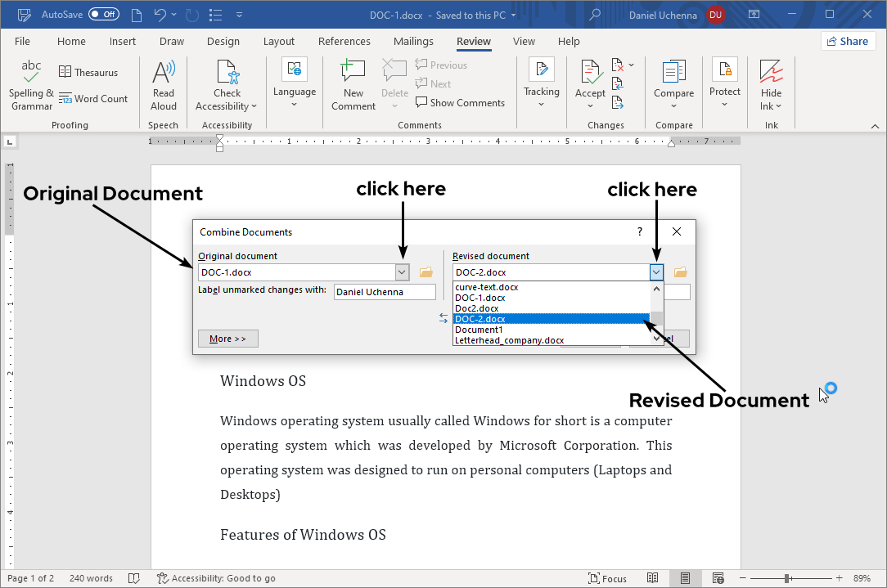Toggle the AutoSave switch
This screenshot has height=588, width=887.
point(104,14)
